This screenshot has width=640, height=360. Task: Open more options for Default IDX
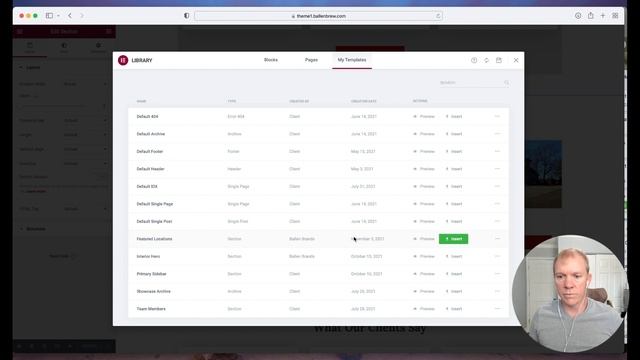pos(497,186)
